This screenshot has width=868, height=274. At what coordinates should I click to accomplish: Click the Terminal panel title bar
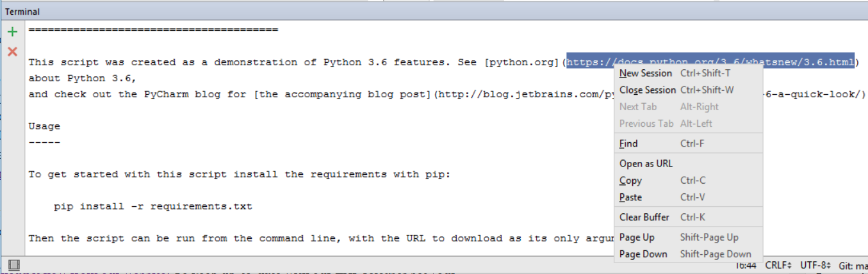(23, 12)
